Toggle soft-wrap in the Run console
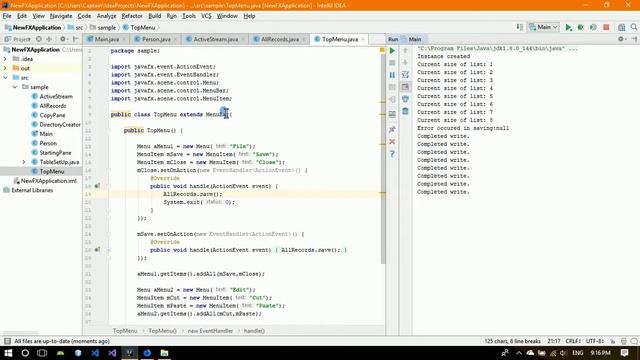Screen dimensions: 640x360 point(405,75)
